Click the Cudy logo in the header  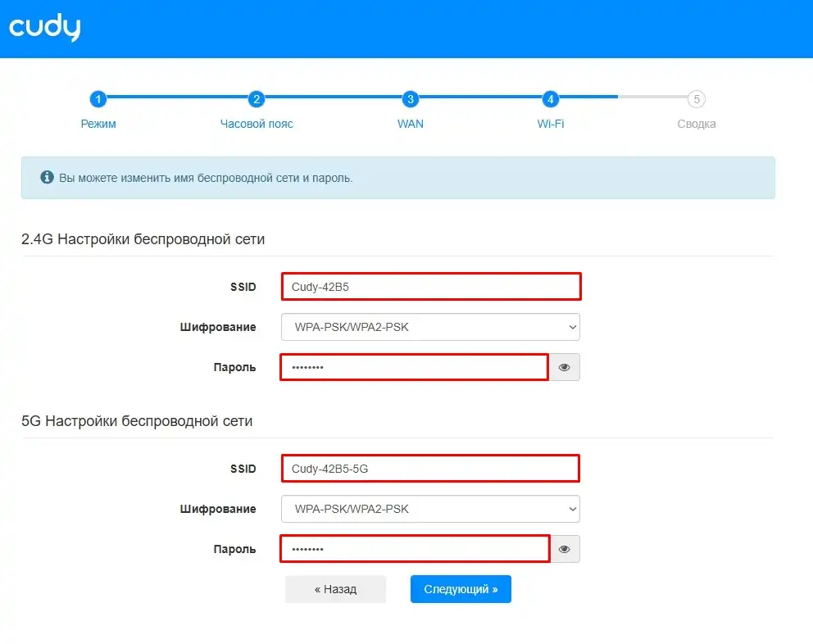(x=45, y=28)
